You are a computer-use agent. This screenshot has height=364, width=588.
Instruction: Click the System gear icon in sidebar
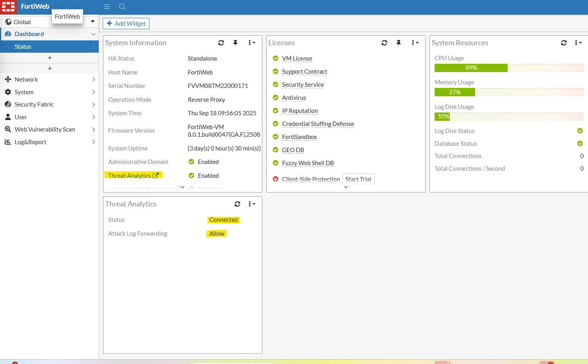pyautogui.click(x=8, y=92)
